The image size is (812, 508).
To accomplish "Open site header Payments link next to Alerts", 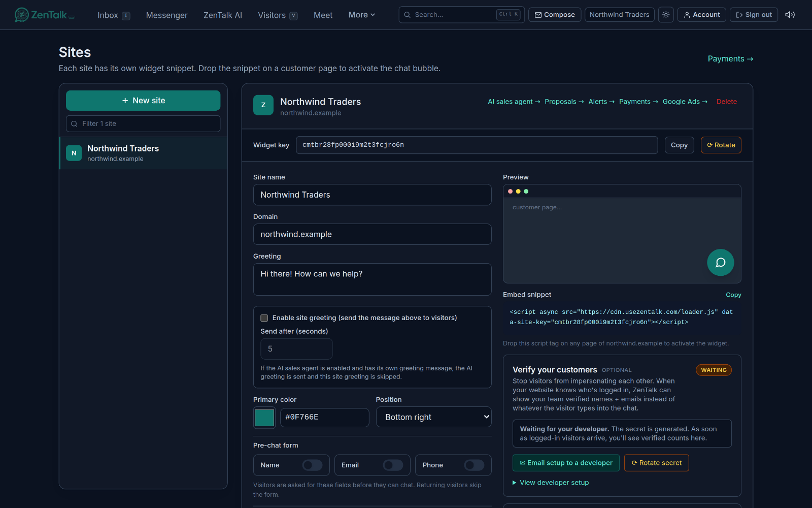I will 638,102.
